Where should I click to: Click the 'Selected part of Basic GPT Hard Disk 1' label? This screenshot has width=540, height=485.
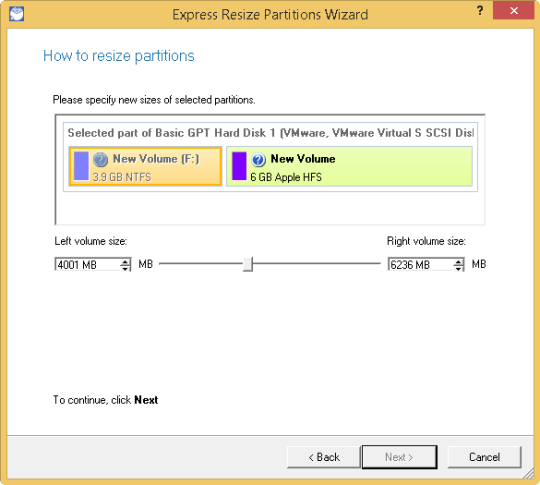(271, 133)
